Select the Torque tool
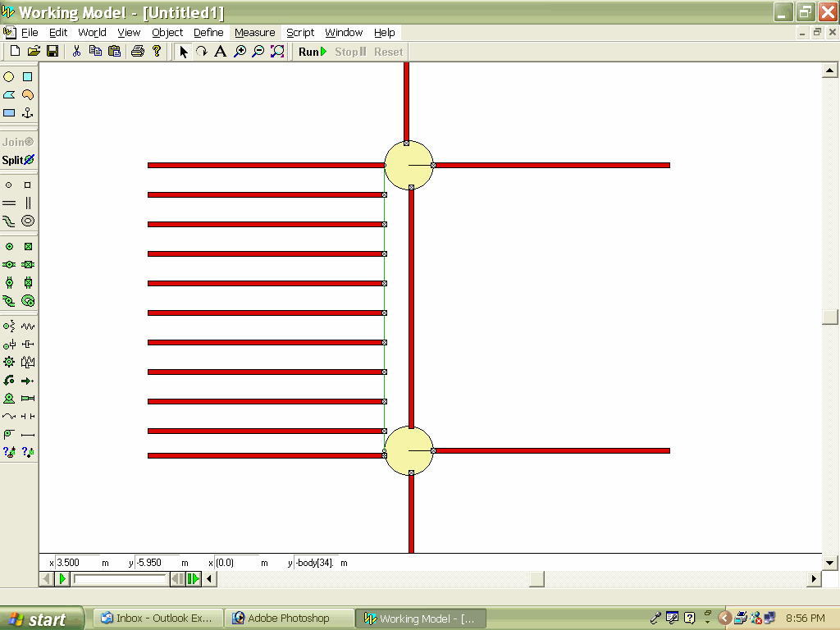The width and height of the screenshot is (840, 630). [x=9, y=381]
